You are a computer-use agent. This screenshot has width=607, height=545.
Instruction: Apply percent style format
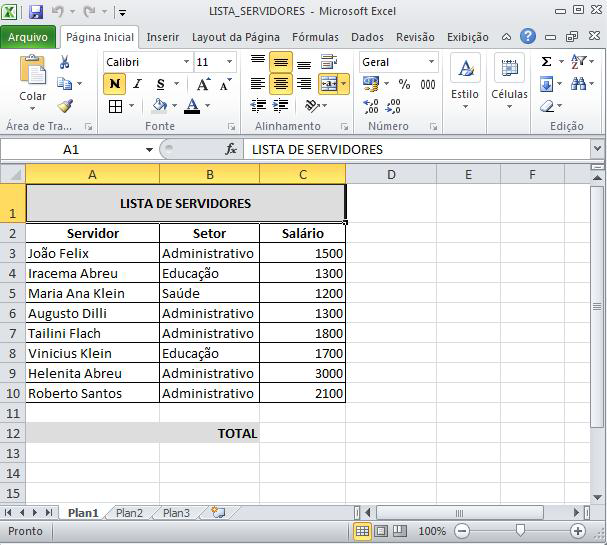click(x=404, y=84)
